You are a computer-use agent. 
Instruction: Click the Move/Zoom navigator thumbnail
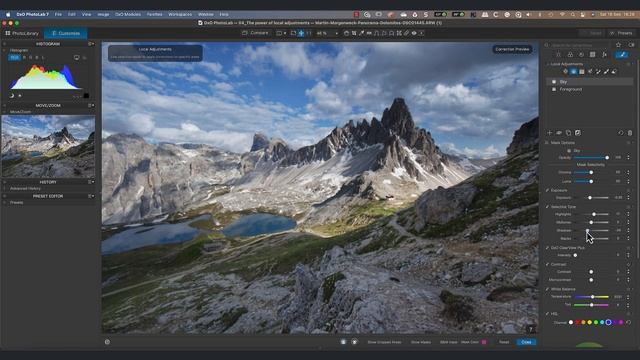48,146
